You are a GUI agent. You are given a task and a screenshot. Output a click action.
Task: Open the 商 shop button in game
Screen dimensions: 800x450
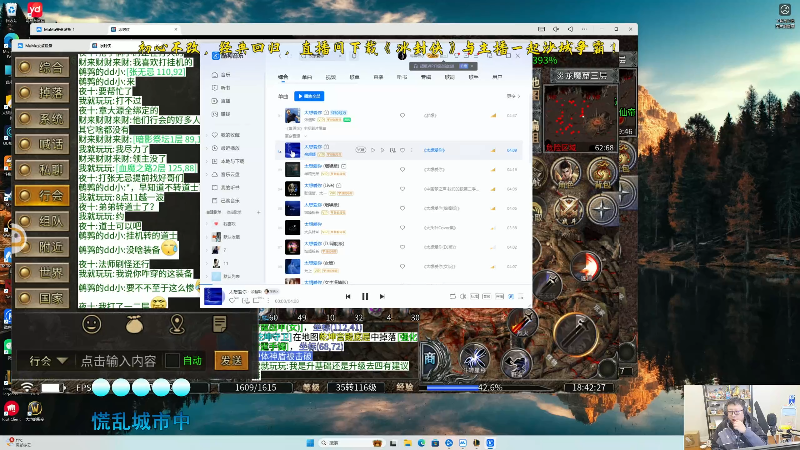click(430, 359)
